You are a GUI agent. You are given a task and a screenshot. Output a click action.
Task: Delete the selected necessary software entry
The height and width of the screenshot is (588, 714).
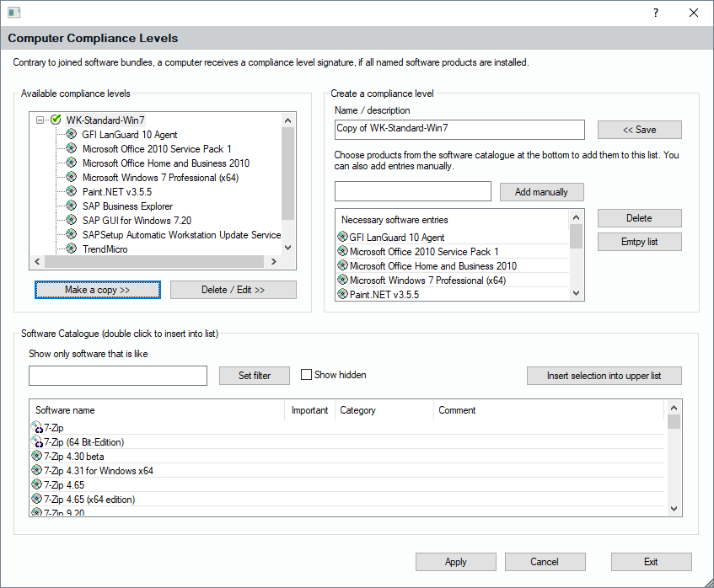coord(639,218)
